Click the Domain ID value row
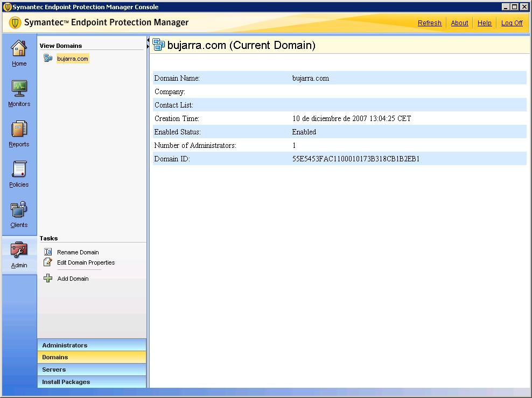Viewport: 532px width, 398px height. (355, 159)
